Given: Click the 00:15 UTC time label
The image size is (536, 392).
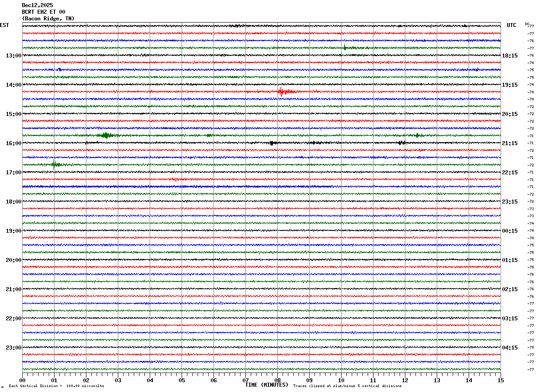Looking at the screenshot, I should (x=510, y=231).
